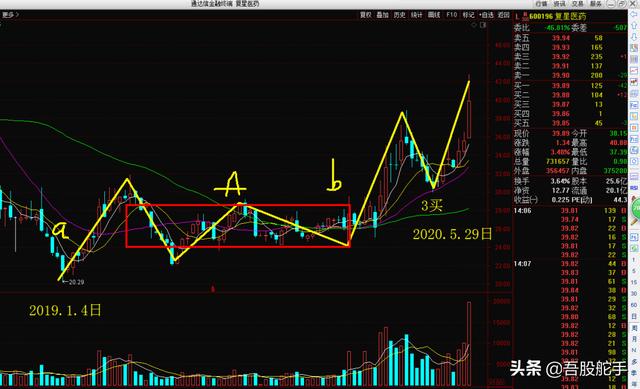Click the 卖一 price 39.90
The width and height of the screenshot is (640, 389).
click(x=561, y=76)
